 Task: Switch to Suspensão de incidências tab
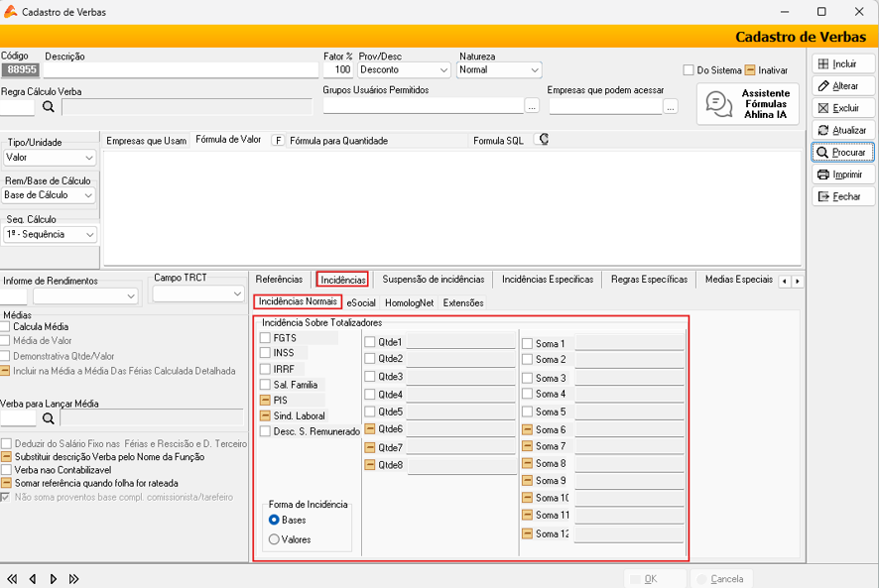pyautogui.click(x=434, y=280)
